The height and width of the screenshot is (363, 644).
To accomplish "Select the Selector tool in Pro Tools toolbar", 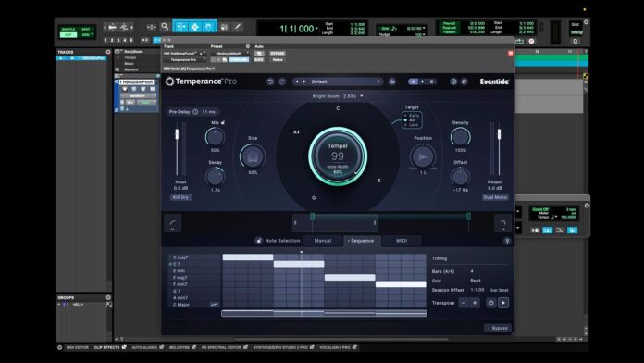I will [194, 27].
